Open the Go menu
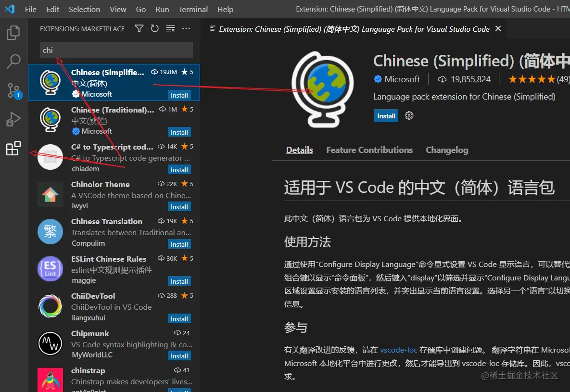Image resolution: width=570 pixels, height=392 pixels. [x=140, y=9]
